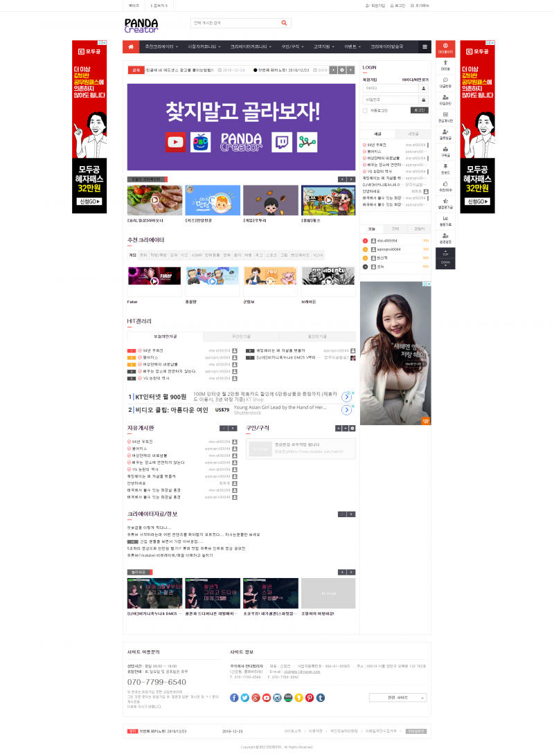
Task: Click the DOWN arrow in side toolbar
Action: tap(445, 264)
